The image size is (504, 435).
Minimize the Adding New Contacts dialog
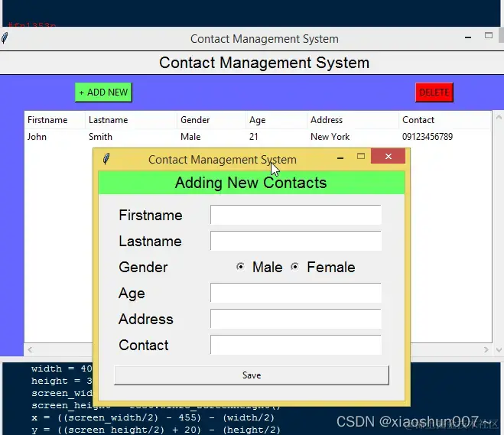click(x=340, y=157)
